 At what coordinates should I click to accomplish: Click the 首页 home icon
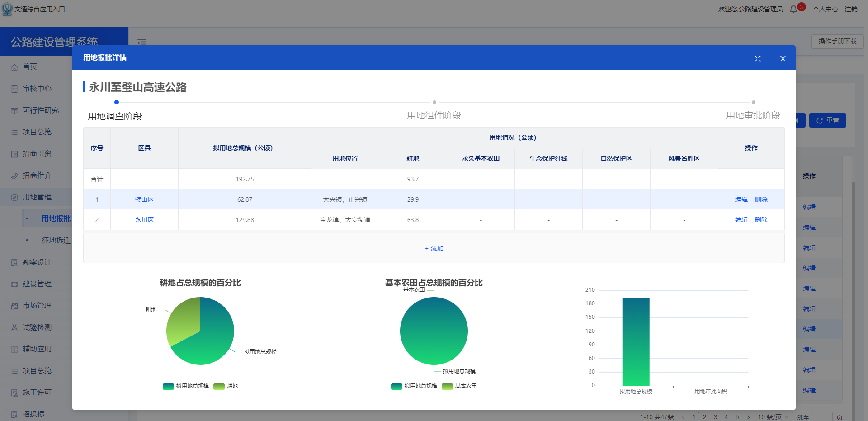(x=14, y=67)
